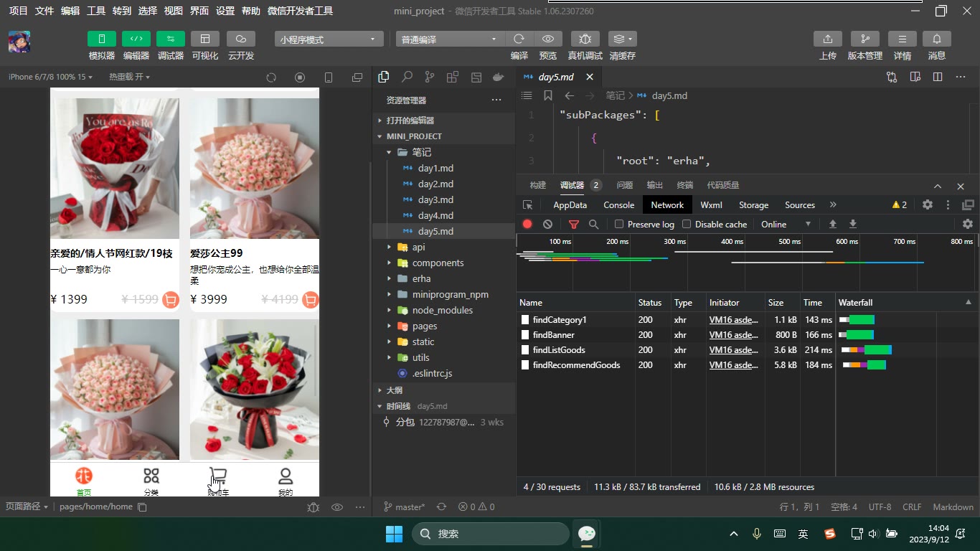Screen dimensions: 980x551
Task: Open the Windows Start menu
Action: (x=394, y=534)
